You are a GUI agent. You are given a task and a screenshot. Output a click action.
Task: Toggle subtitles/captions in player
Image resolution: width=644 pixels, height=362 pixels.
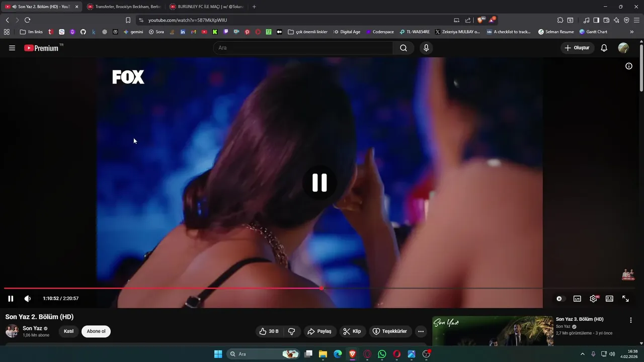tap(577, 299)
